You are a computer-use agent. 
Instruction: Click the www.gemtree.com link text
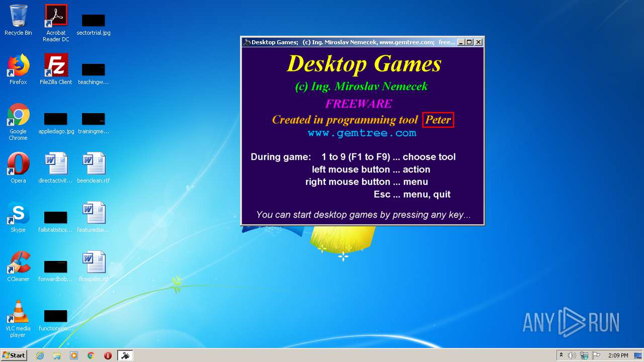pos(362,133)
